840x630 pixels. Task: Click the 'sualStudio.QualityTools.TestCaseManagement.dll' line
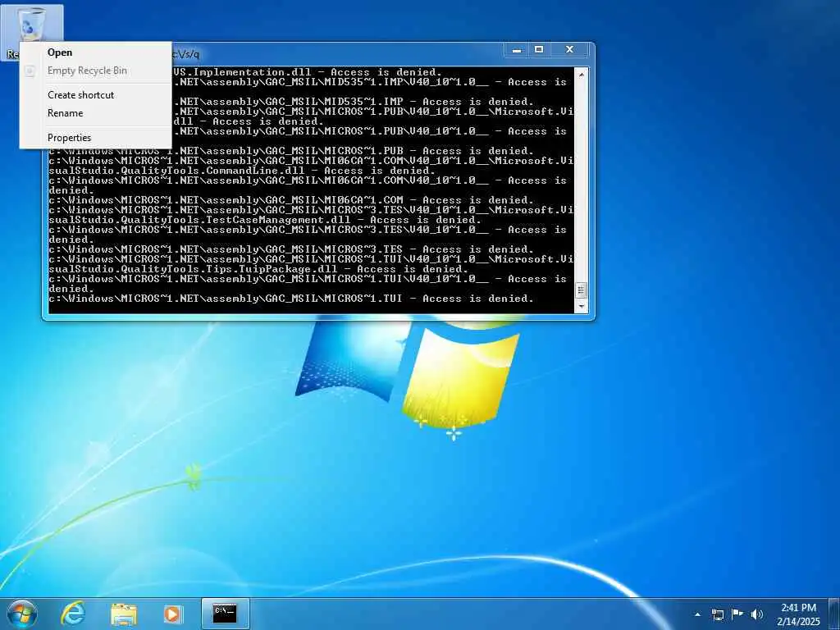[x=265, y=220]
